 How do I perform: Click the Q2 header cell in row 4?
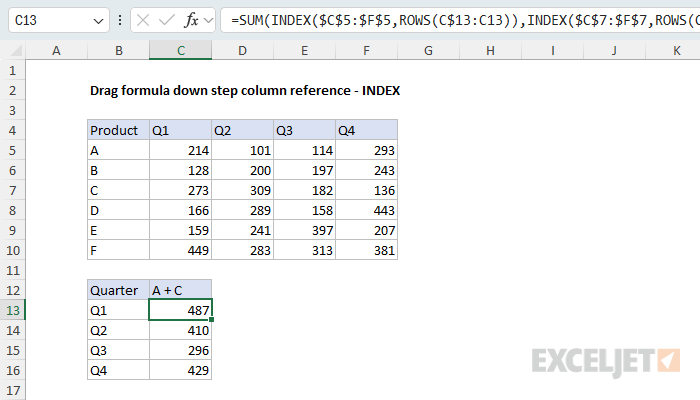tap(242, 130)
